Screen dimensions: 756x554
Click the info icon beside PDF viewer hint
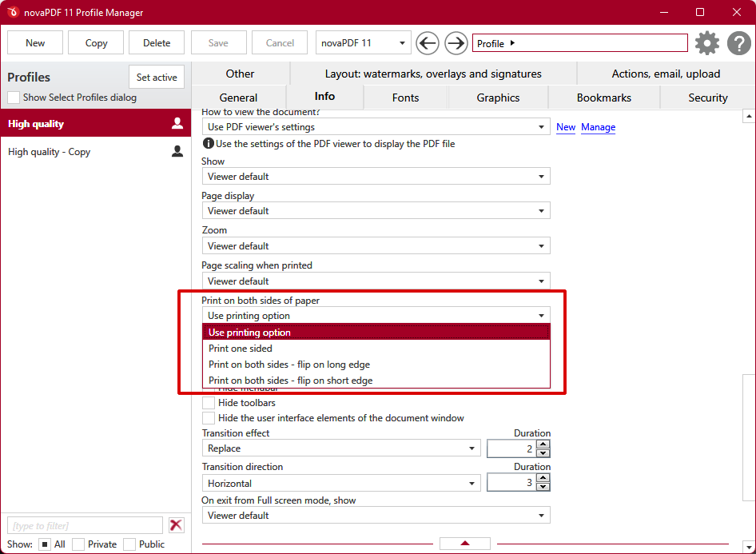point(209,143)
